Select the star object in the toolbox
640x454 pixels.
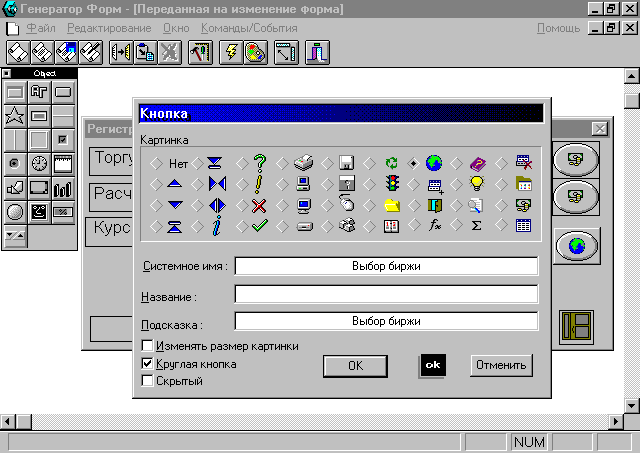(15, 116)
